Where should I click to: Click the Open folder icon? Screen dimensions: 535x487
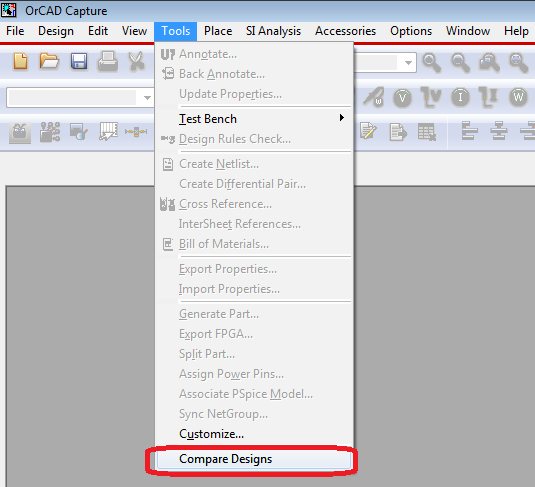(x=49, y=62)
